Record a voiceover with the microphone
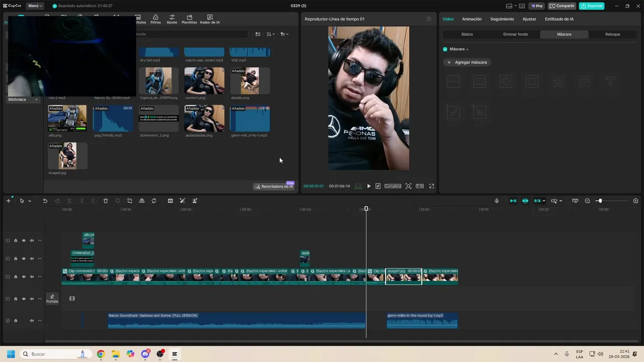 click(497, 201)
